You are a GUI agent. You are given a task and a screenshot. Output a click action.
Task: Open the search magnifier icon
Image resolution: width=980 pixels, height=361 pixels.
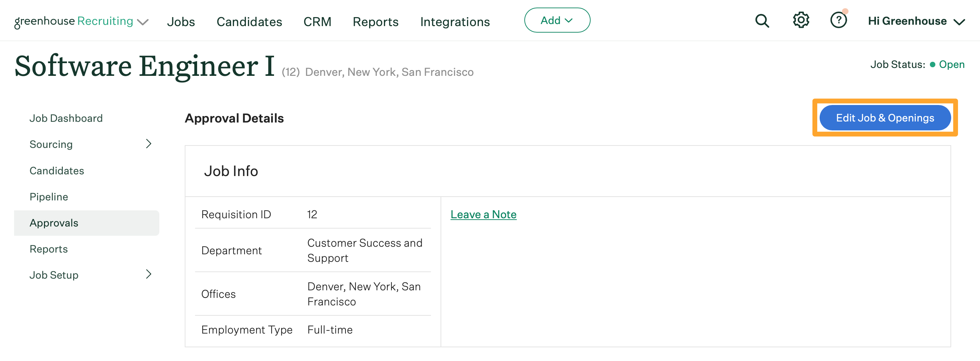coord(762,21)
